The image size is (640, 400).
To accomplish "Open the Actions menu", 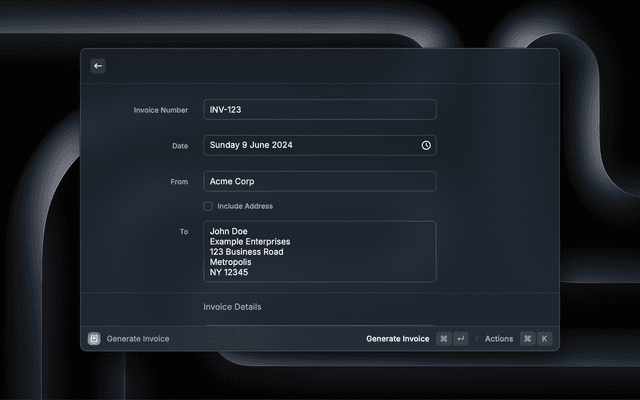I will tap(498, 339).
